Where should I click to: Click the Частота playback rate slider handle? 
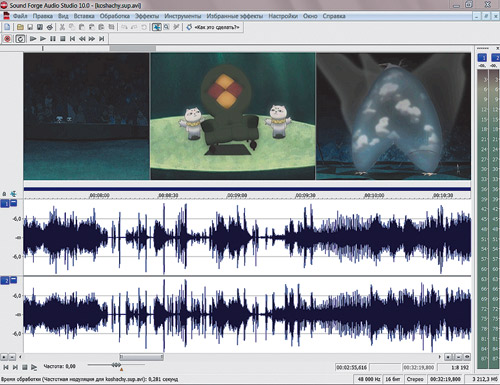(x=116, y=365)
